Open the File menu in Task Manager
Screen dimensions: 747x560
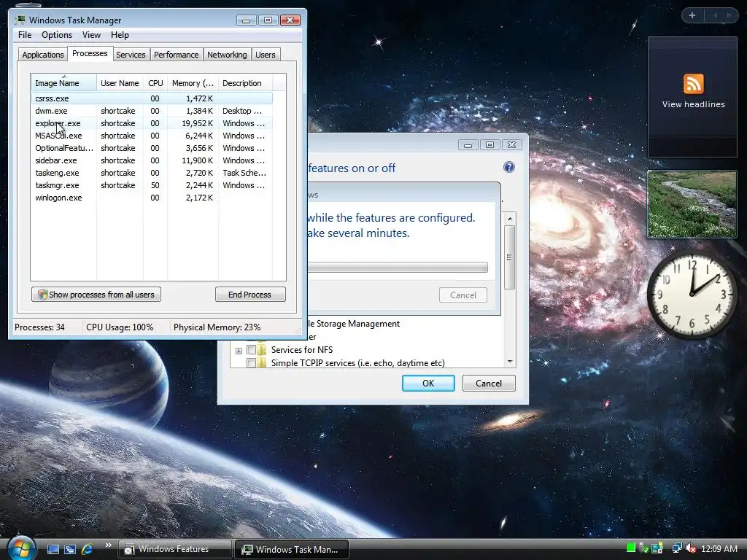[x=25, y=35]
